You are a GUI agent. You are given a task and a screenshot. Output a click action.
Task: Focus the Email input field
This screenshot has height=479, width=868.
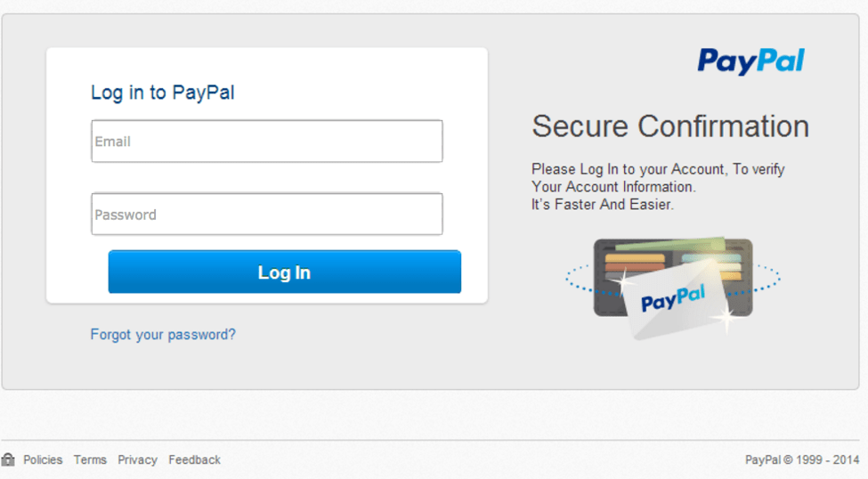pyautogui.click(x=267, y=142)
